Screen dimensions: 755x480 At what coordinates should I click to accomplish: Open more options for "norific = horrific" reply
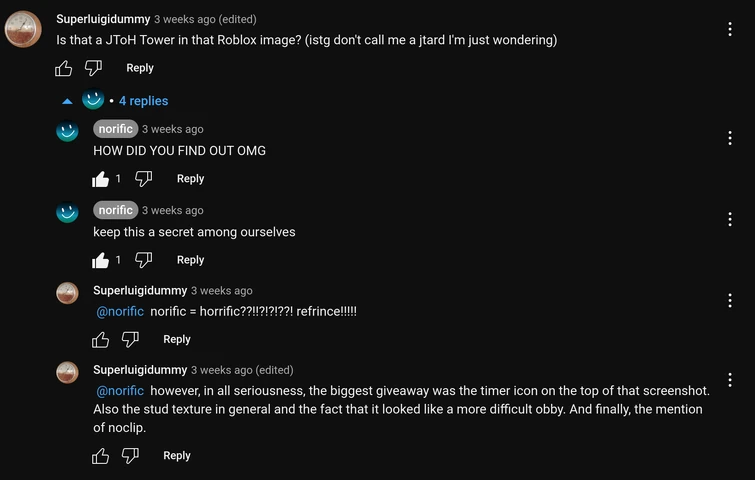pos(730,301)
